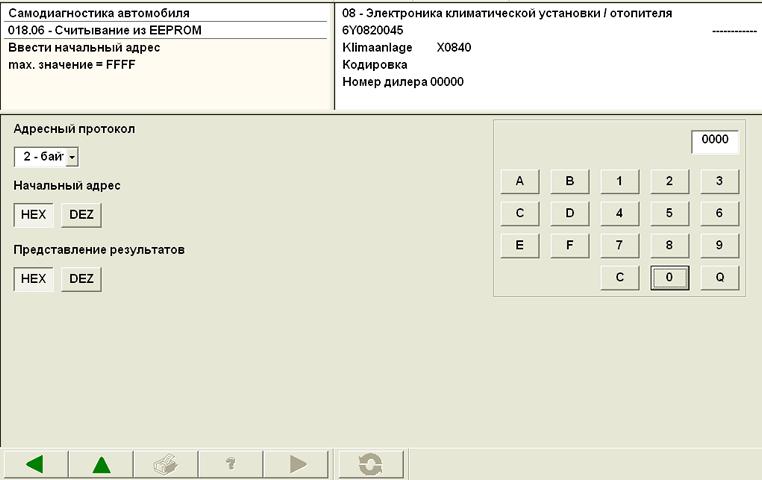Tap keypad button E
This screenshot has width=762, height=480.
click(x=520, y=245)
